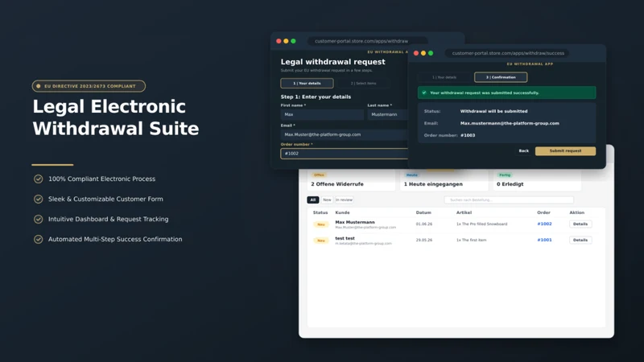Image resolution: width=644 pixels, height=362 pixels.
Task: Click the yellow minimize dot of request window
Action: pyautogui.click(x=287, y=41)
